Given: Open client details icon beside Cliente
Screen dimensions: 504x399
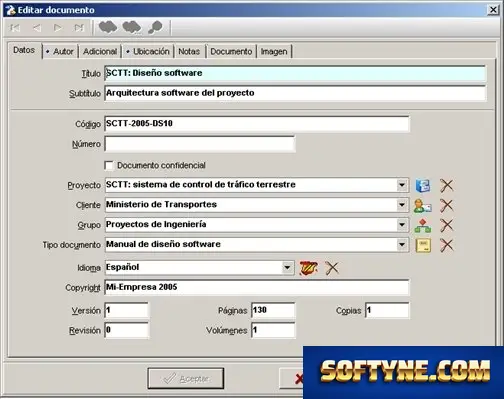Looking at the screenshot, I should pos(423,205).
